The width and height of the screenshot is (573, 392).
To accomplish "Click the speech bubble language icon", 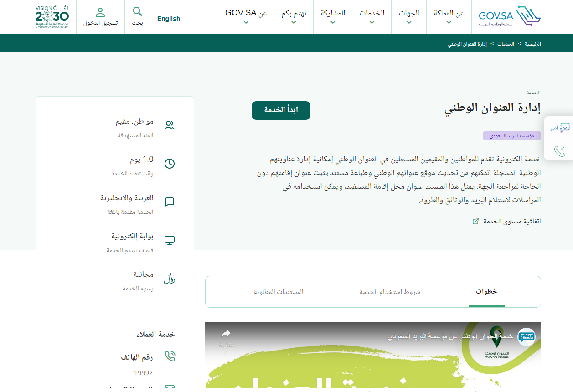I will (170, 202).
